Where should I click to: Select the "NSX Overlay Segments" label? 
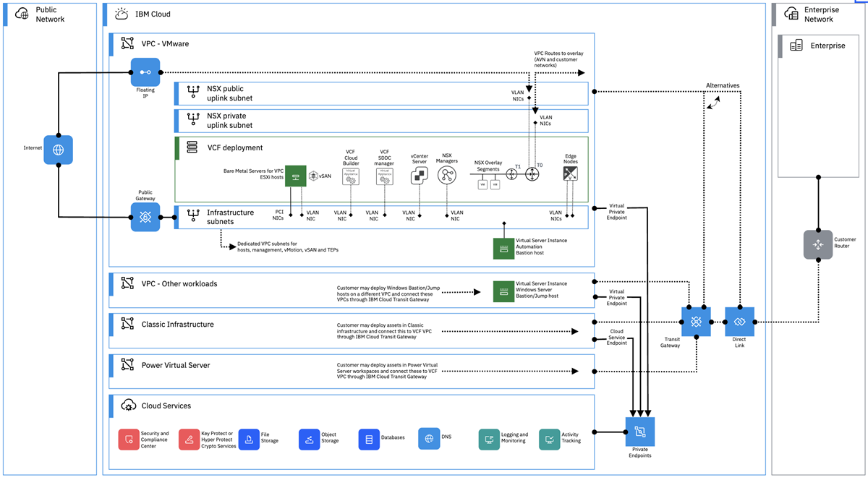(488, 166)
